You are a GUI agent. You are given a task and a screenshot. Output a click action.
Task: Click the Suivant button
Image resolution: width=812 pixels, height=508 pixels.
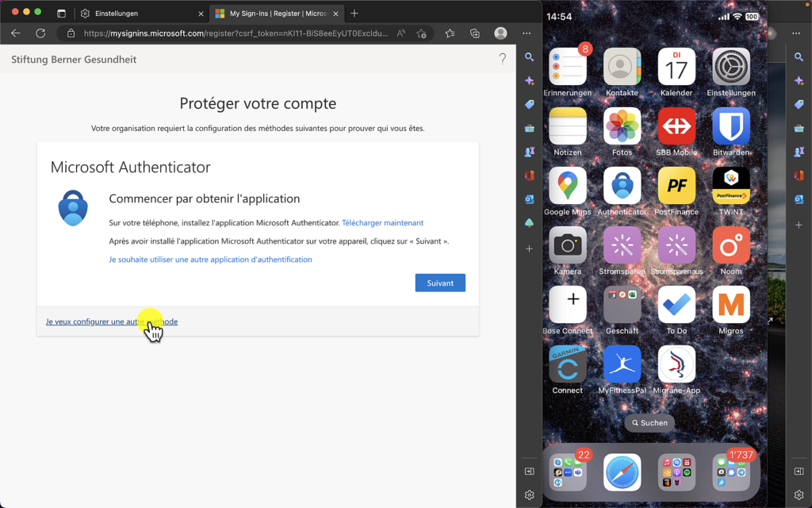(440, 283)
